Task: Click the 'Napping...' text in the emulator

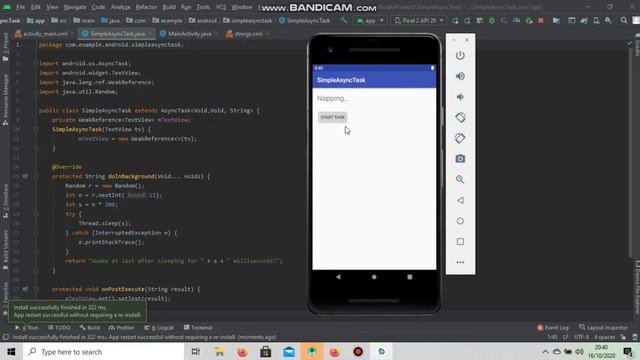Action: tap(332, 98)
